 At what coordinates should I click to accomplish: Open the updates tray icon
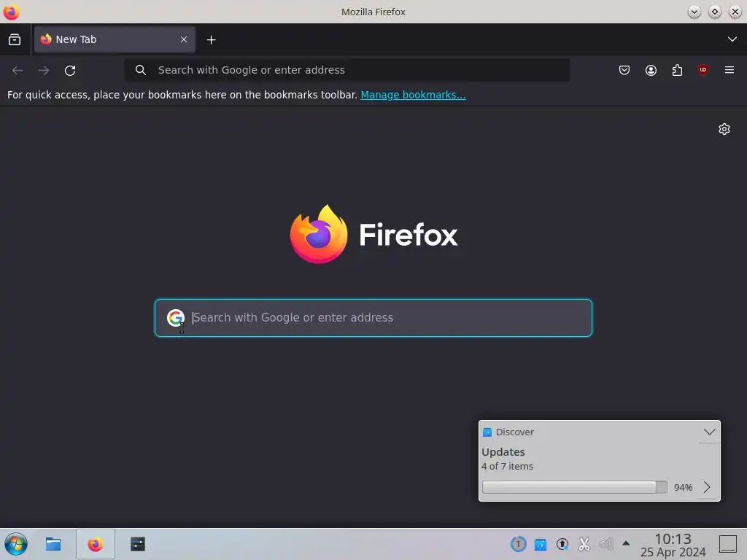562,544
